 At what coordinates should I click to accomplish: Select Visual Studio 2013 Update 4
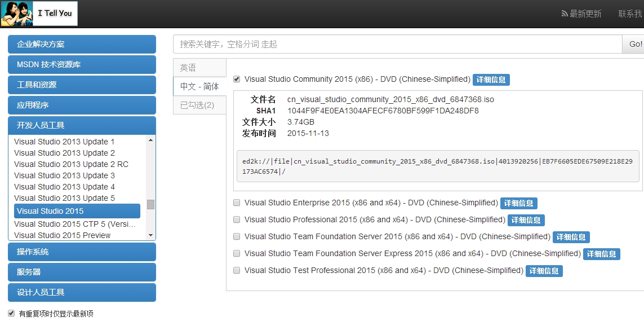coord(64,187)
